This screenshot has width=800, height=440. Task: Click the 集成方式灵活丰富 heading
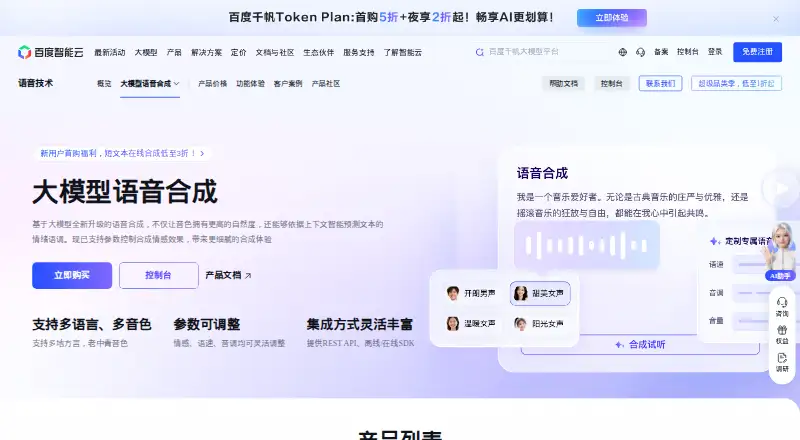pyautogui.click(x=360, y=325)
